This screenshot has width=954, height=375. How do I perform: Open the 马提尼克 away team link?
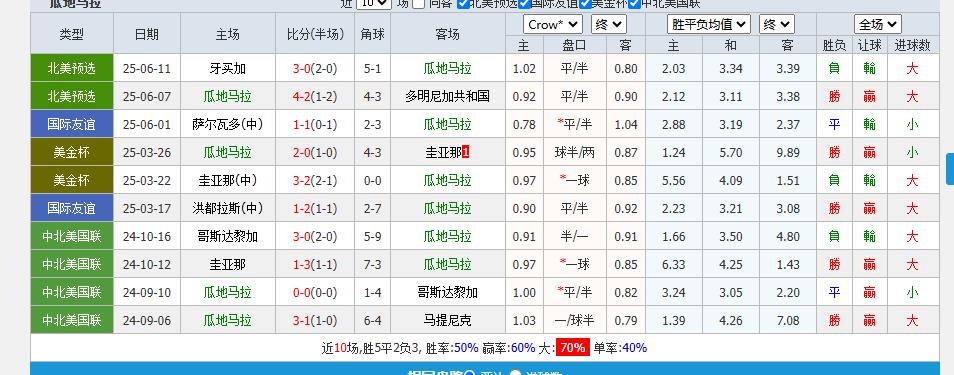coord(447,320)
